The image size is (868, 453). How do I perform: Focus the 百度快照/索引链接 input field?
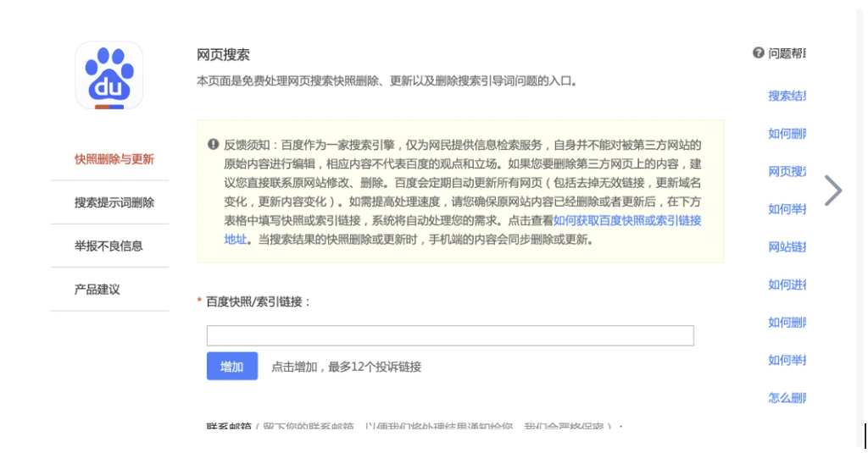(450, 336)
